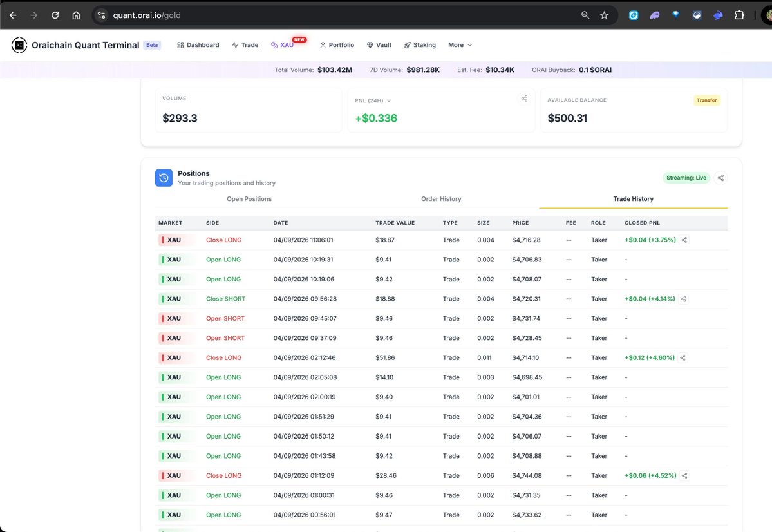Click the CLOSED PNL column header
Viewport: 772px width, 532px height.
(642, 223)
